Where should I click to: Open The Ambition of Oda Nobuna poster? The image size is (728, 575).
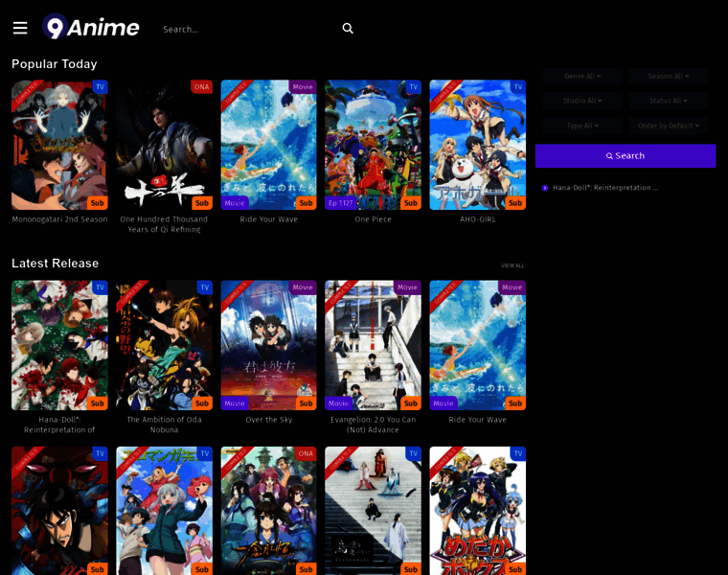point(165,345)
